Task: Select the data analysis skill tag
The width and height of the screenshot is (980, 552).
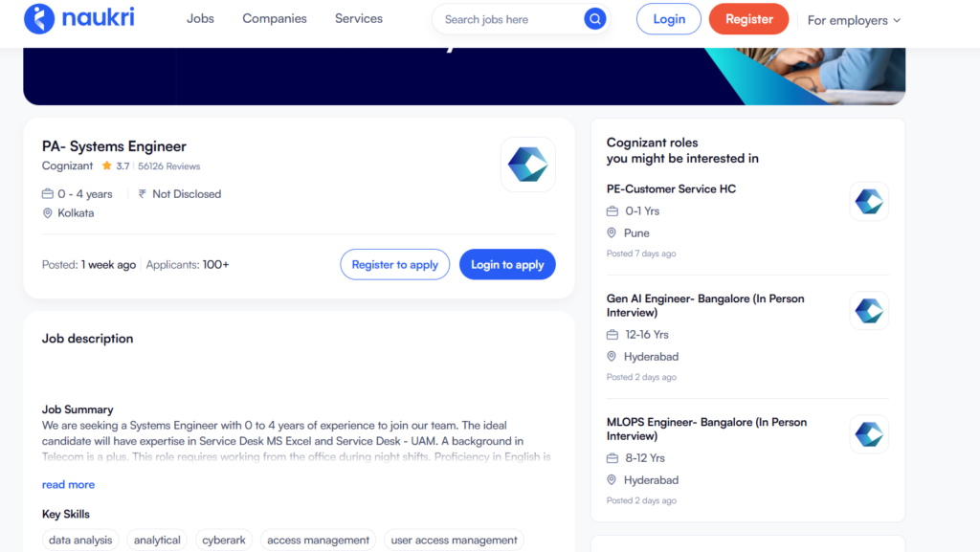Action: point(80,540)
